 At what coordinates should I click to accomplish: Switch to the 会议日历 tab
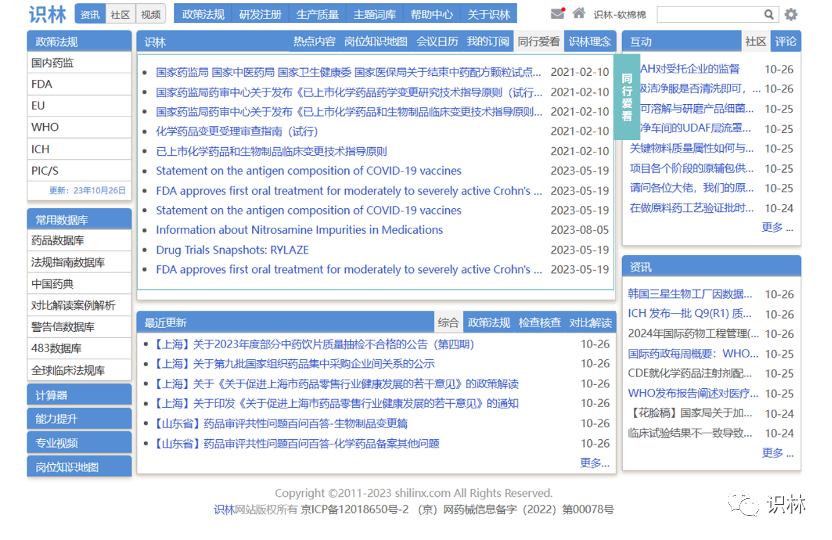pyautogui.click(x=437, y=41)
